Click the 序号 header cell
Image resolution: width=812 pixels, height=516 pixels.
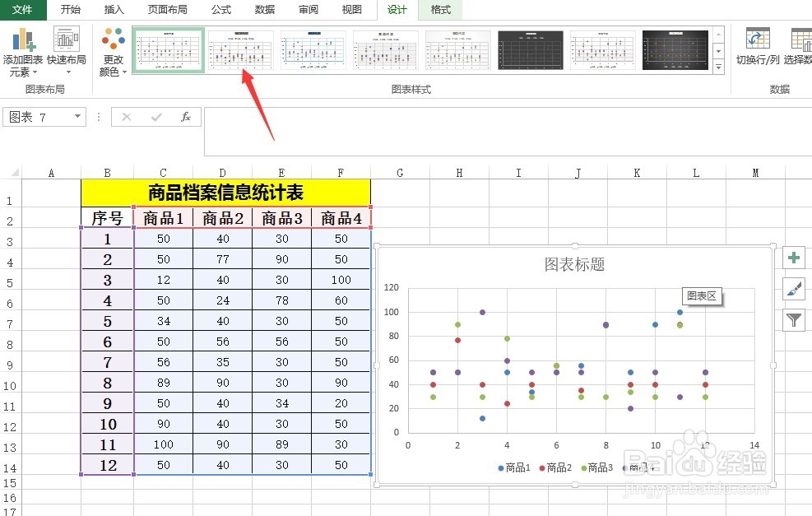pyautogui.click(x=107, y=217)
